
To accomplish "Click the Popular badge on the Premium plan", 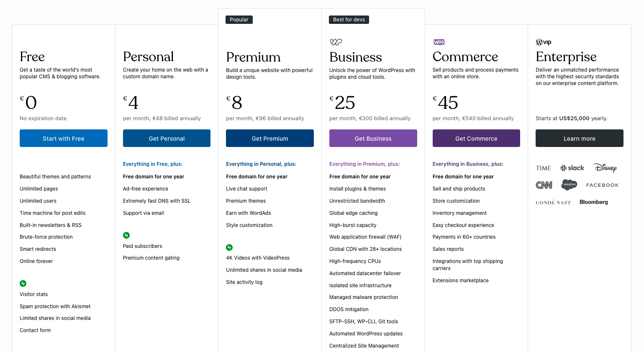I will tap(239, 20).
